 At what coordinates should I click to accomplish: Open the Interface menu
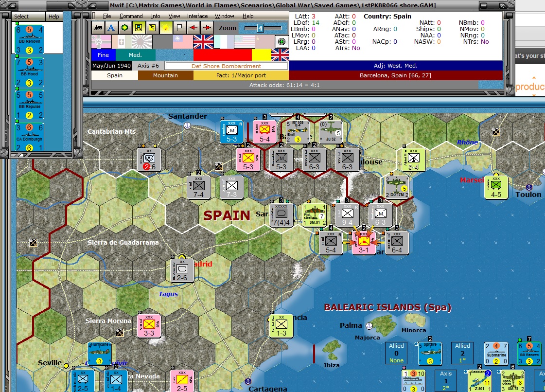[x=197, y=16]
